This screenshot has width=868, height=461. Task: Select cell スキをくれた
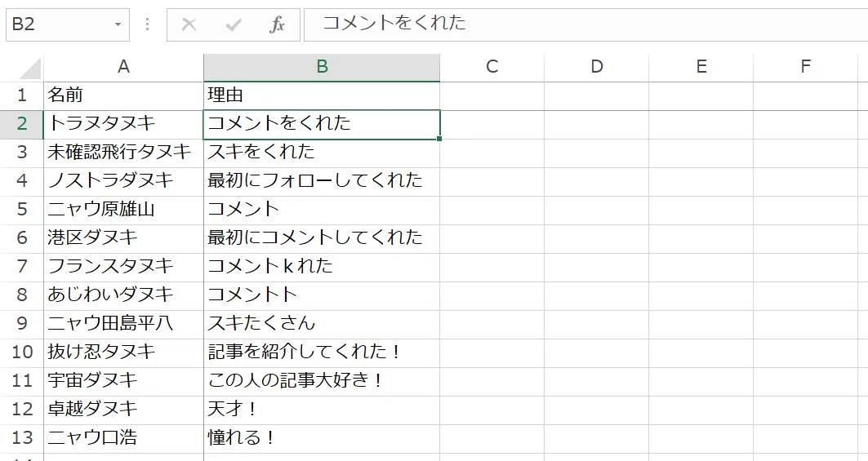pos(322,153)
